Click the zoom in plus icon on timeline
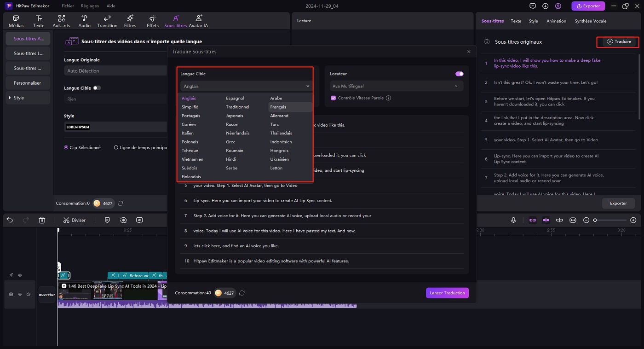 (633, 220)
